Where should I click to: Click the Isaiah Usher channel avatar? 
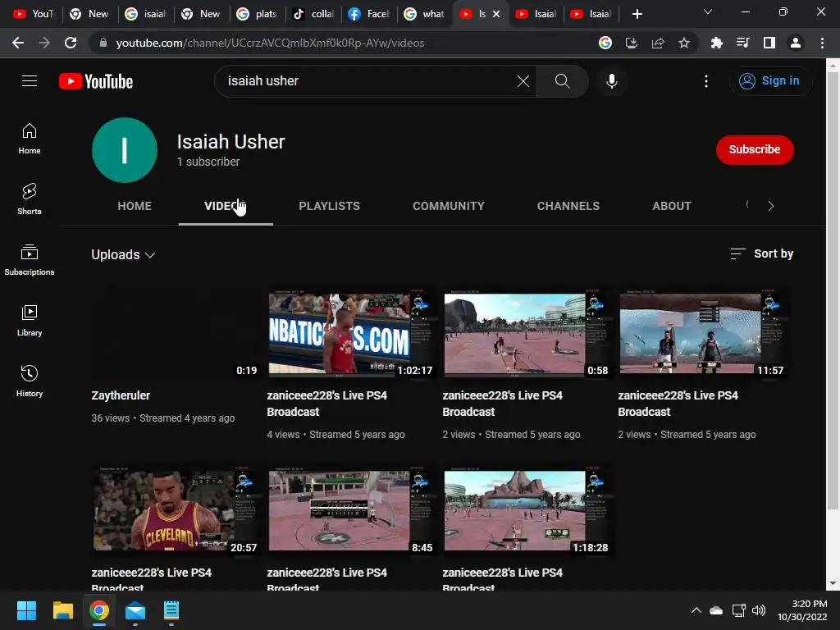(125, 150)
